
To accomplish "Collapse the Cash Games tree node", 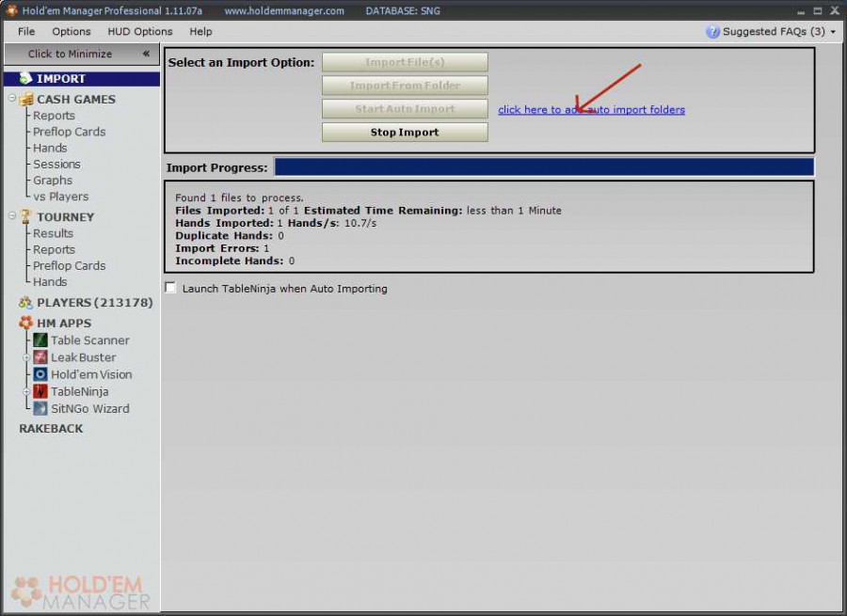I will (x=12, y=98).
